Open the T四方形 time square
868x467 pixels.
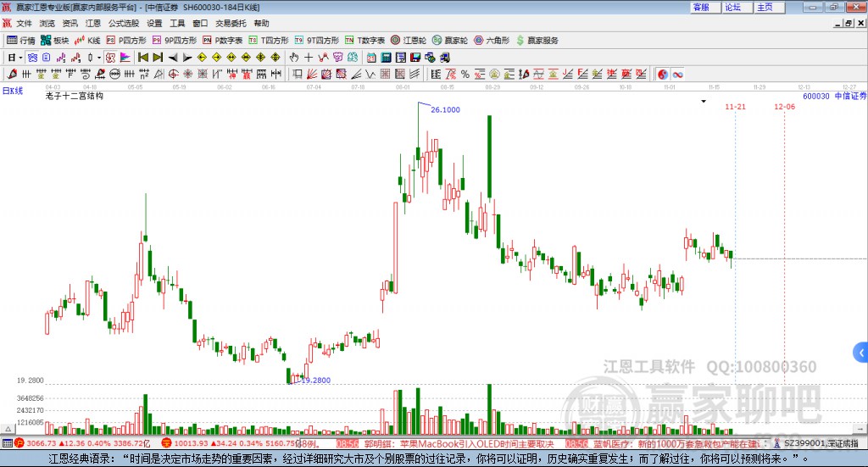point(269,41)
